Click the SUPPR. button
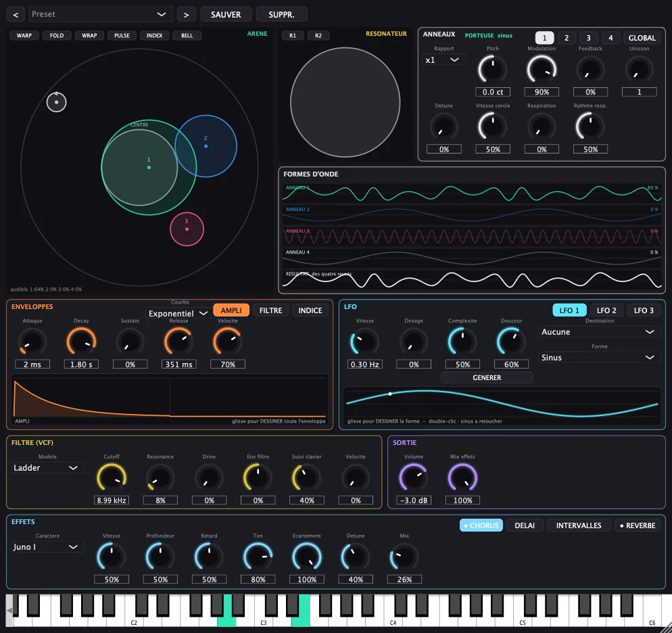This screenshot has width=672, height=633. [281, 15]
